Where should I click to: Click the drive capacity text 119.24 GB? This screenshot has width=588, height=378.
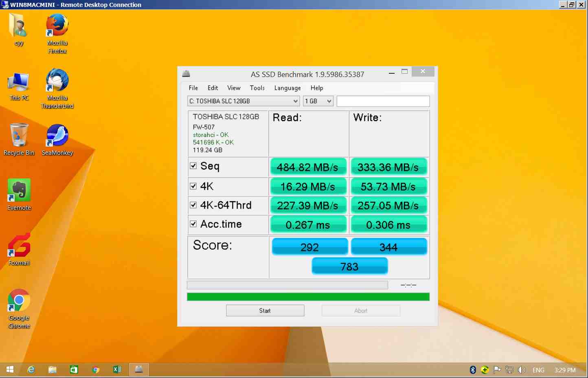(208, 150)
